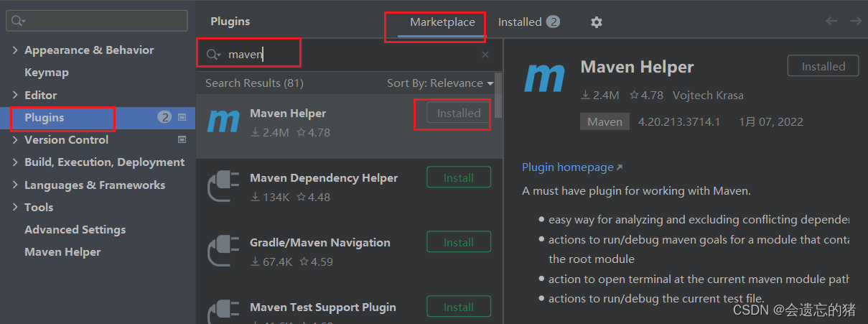The image size is (868, 324).
Task: Open the Keymap settings page
Action: [x=47, y=73]
